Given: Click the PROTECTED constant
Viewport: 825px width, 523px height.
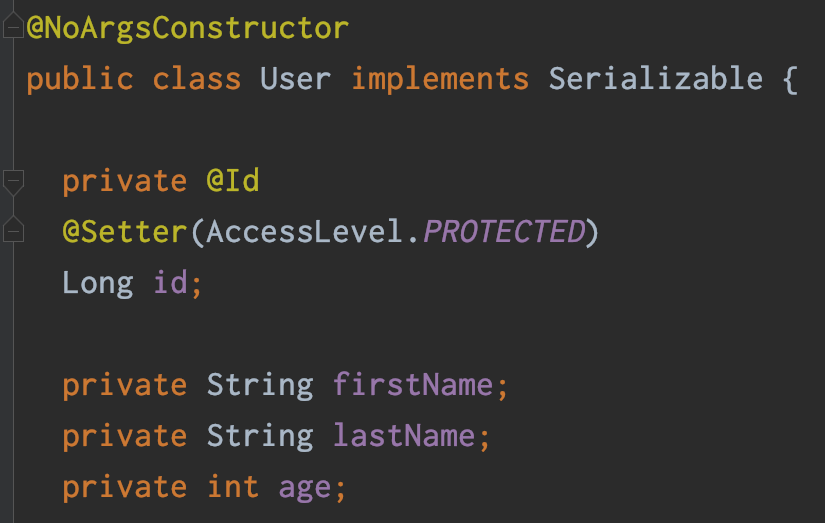Looking at the screenshot, I should 503,232.
